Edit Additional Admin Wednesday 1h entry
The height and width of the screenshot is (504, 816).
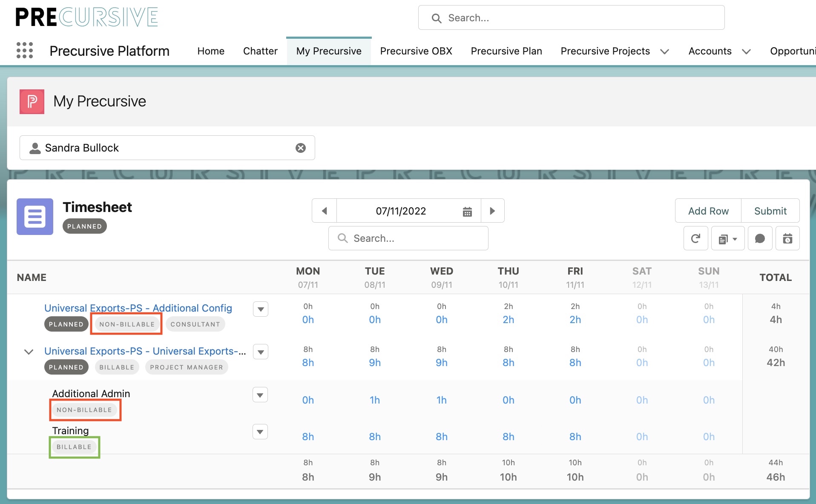(x=442, y=400)
